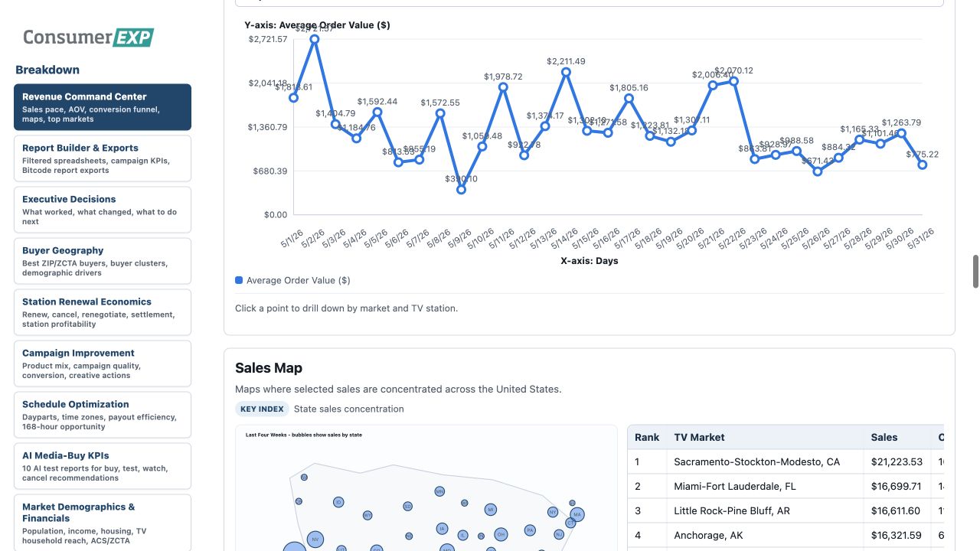
Task: Select Station Renewal Economics section
Action: [x=103, y=312]
